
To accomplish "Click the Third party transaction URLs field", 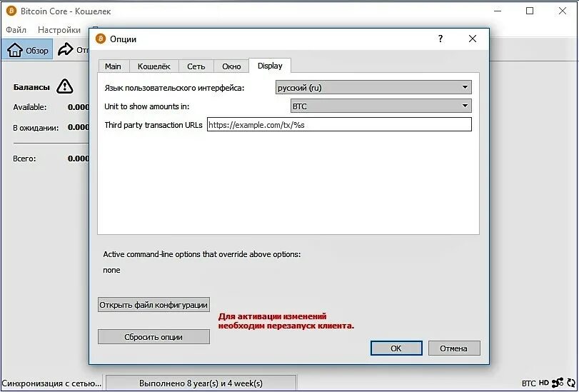I will click(x=339, y=124).
